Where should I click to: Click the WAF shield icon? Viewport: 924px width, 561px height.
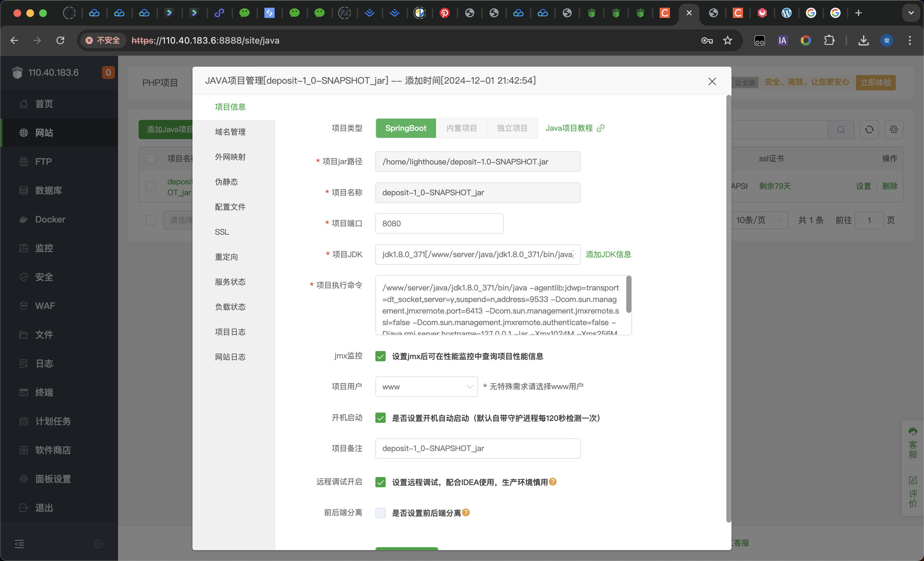click(x=24, y=306)
